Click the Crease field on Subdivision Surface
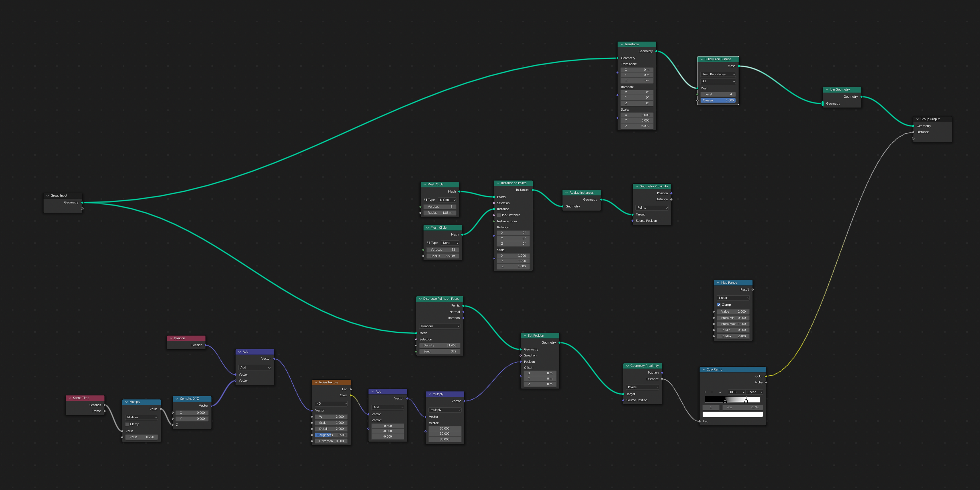The width and height of the screenshot is (980, 490). (718, 100)
